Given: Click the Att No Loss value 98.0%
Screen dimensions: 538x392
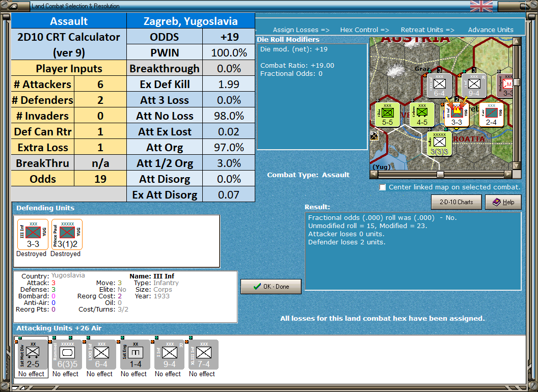Looking at the screenshot, I should pyautogui.click(x=229, y=116).
